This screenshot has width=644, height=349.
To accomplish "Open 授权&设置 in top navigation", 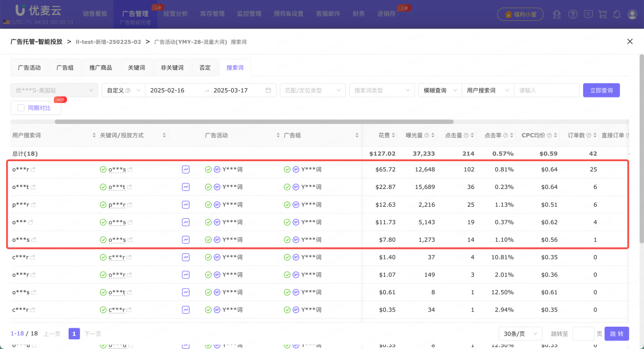I will click(289, 14).
